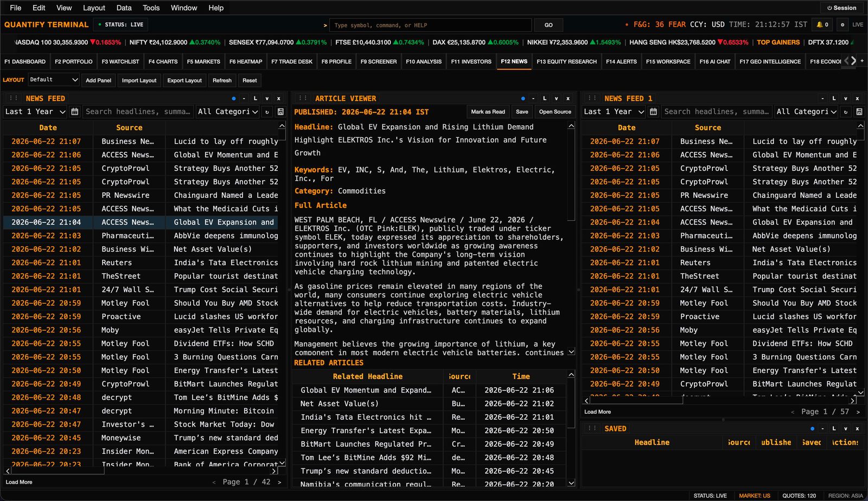Toggle blue link dot on Article Viewer panel

click(x=523, y=98)
